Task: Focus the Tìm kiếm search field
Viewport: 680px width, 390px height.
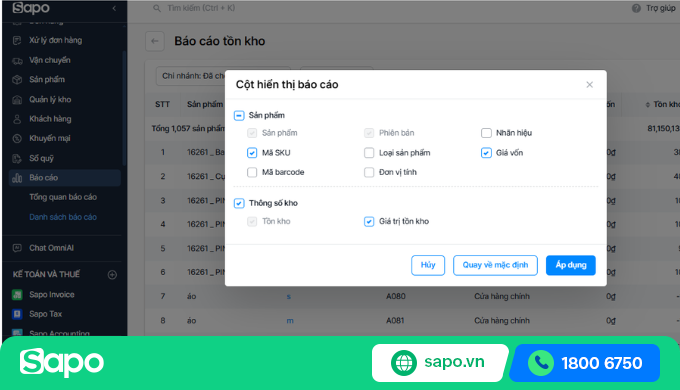Action: click(201, 8)
